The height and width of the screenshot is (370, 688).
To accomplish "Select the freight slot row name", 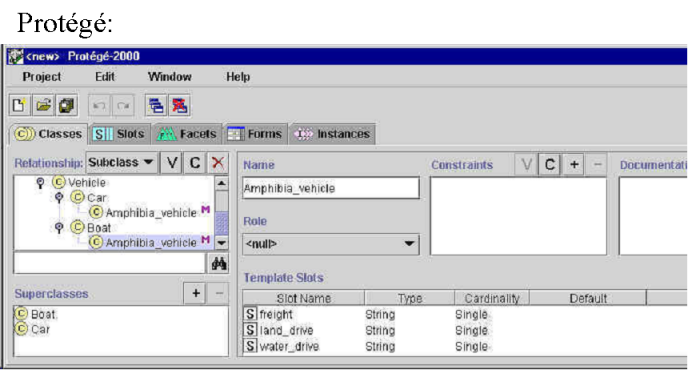I will click(276, 314).
